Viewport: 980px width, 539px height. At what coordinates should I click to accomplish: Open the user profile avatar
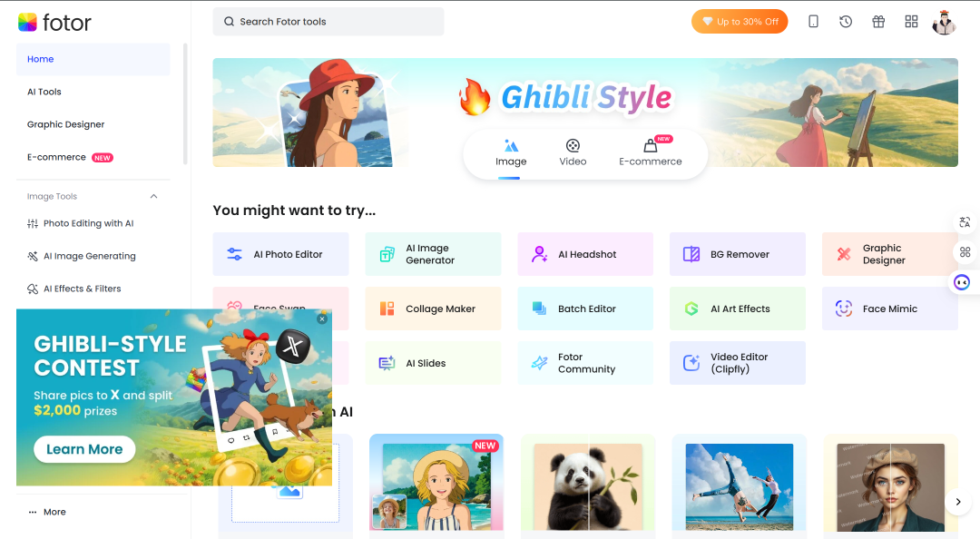(945, 23)
